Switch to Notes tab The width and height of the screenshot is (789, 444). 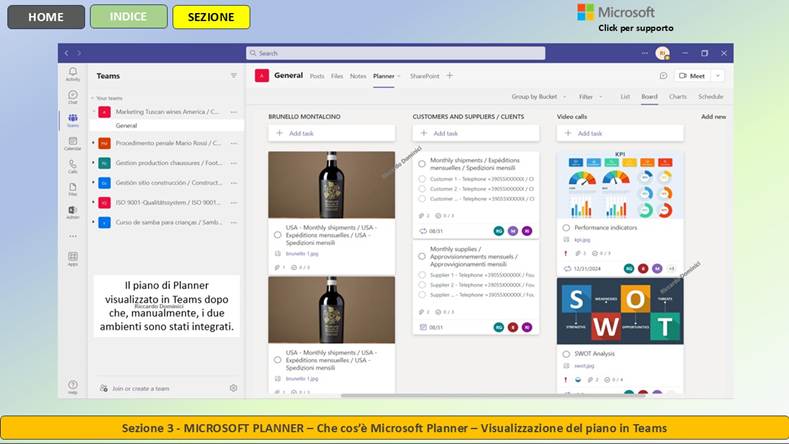(358, 76)
